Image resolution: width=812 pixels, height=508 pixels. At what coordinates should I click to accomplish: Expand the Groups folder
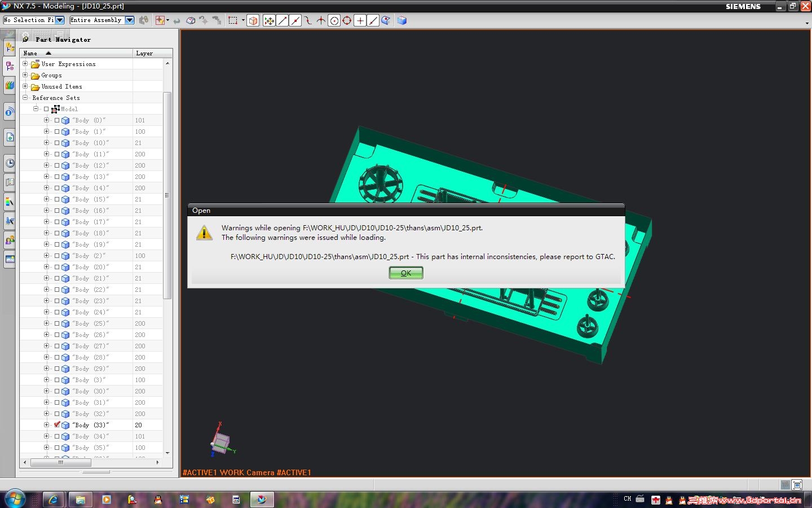click(x=25, y=75)
